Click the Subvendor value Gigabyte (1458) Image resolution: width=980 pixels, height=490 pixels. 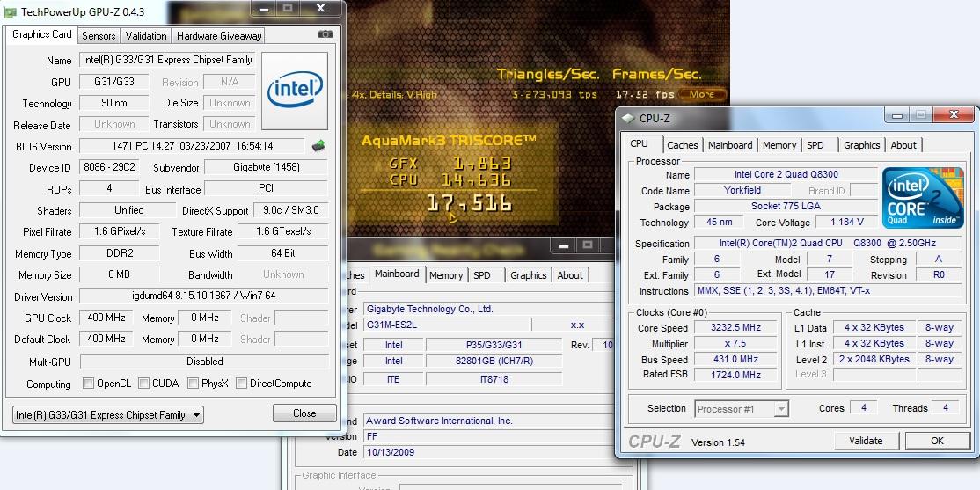267,167
